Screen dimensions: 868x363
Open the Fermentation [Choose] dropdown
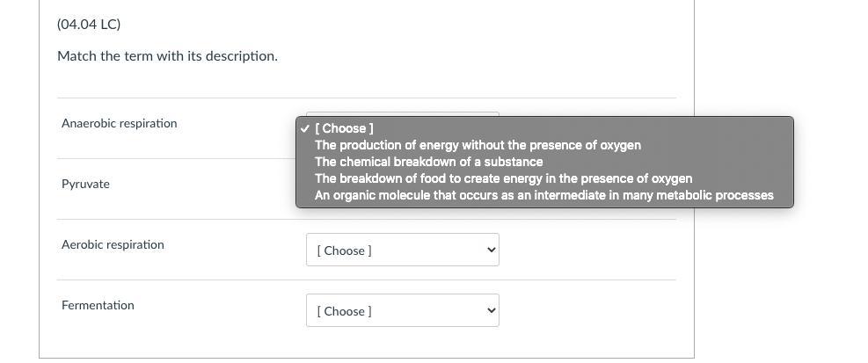[402, 311]
